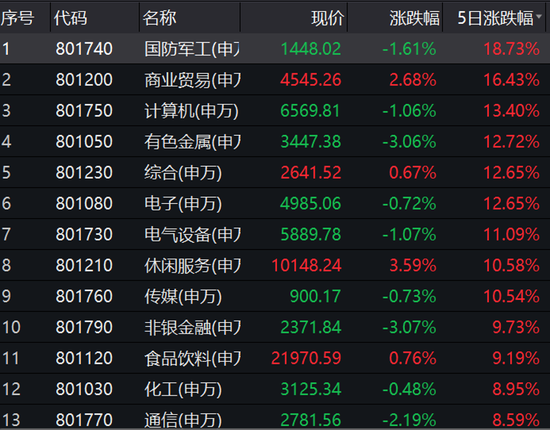The height and width of the screenshot is (430, 550).
Task: Select 10.54% five-day change cell
Action: pyautogui.click(x=511, y=296)
